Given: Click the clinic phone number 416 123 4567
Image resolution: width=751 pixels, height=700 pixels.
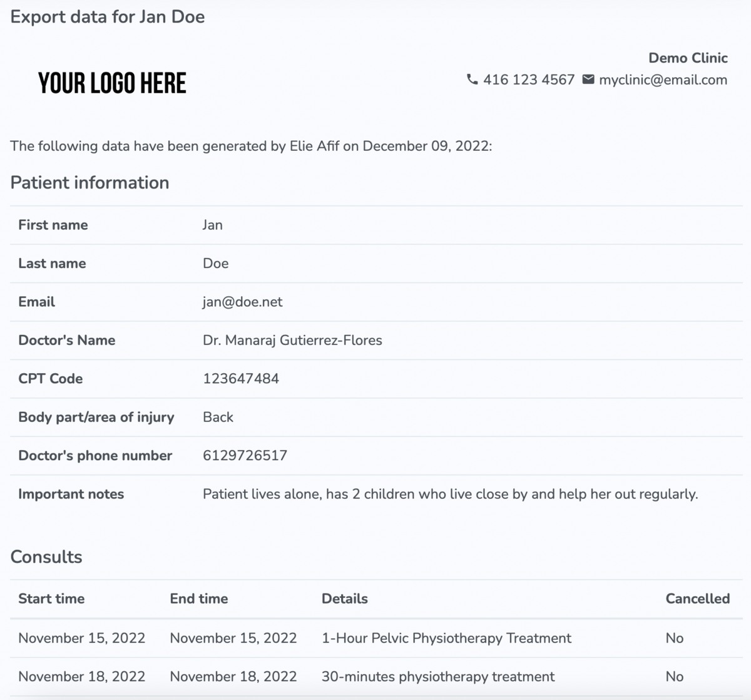Looking at the screenshot, I should tap(528, 80).
